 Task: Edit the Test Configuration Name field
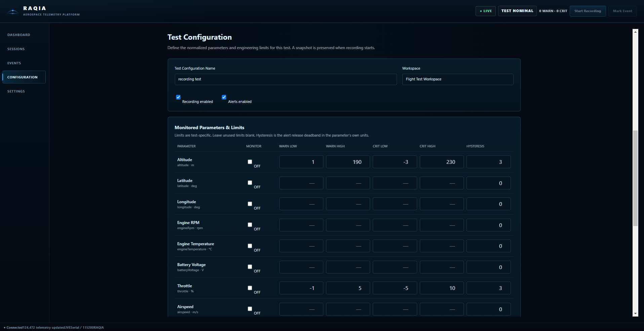(286, 79)
